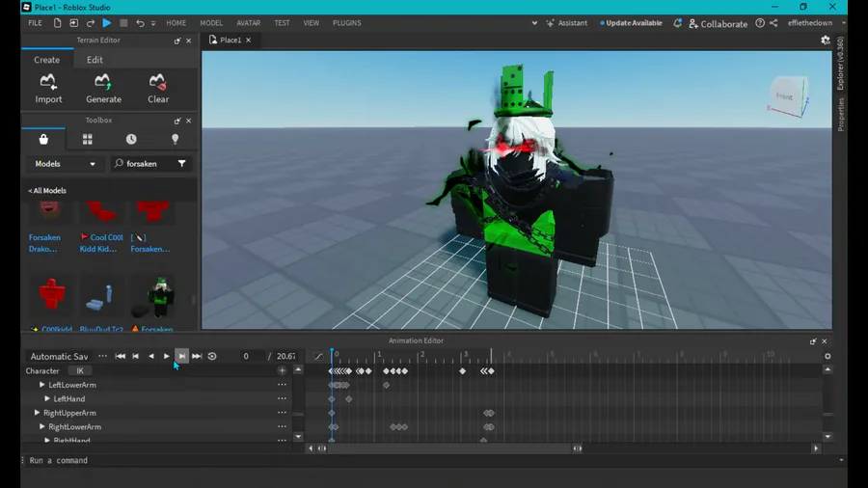Click the undo arrow icon
Image resolution: width=868 pixels, height=488 pixels.
pyautogui.click(x=140, y=23)
